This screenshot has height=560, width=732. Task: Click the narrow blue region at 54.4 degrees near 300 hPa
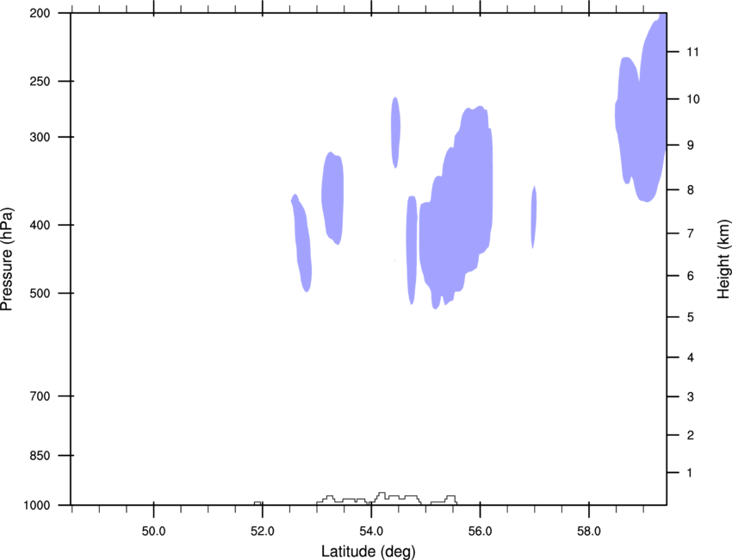pyautogui.click(x=395, y=133)
